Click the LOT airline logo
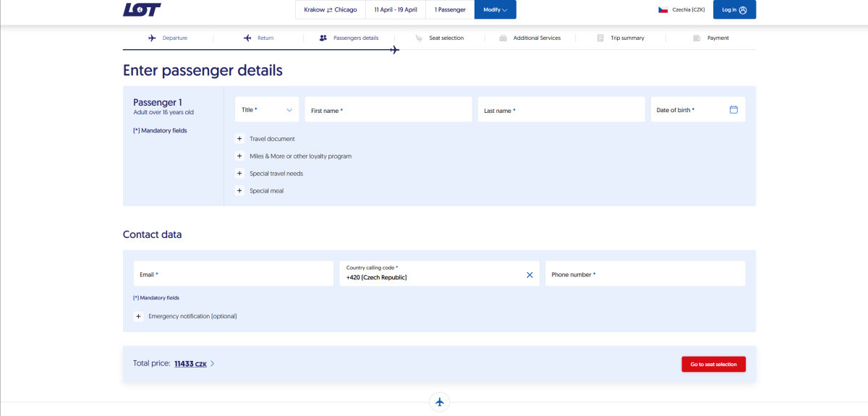 (x=142, y=9)
